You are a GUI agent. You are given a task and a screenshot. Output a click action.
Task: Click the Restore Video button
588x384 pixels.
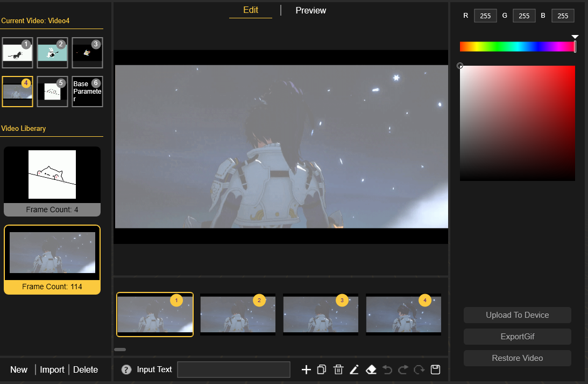pyautogui.click(x=518, y=358)
